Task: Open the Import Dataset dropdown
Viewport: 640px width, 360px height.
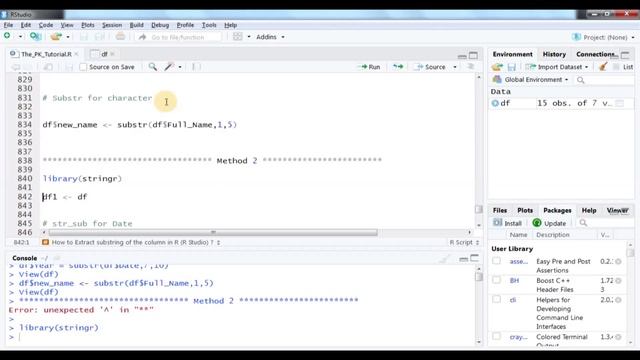Action: click(x=557, y=67)
